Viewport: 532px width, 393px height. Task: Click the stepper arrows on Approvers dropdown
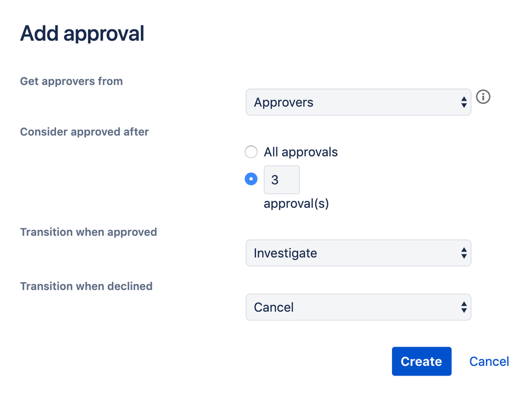[x=463, y=102]
